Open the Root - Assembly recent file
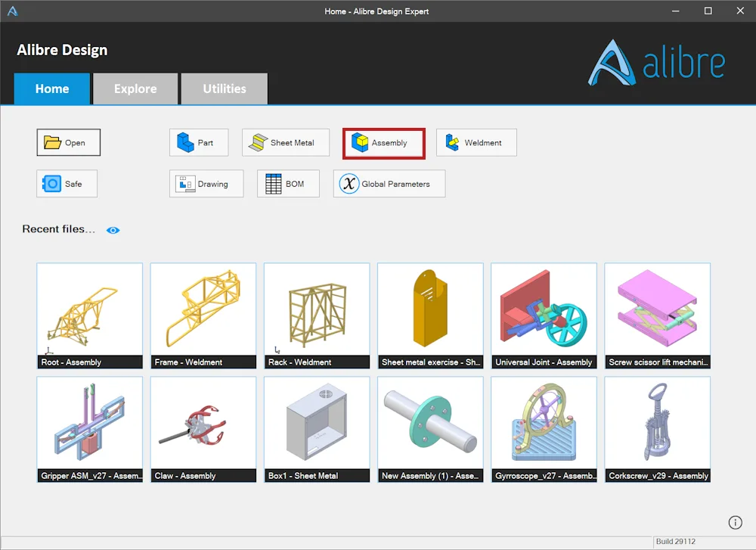This screenshot has width=756, height=550. coord(90,315)
